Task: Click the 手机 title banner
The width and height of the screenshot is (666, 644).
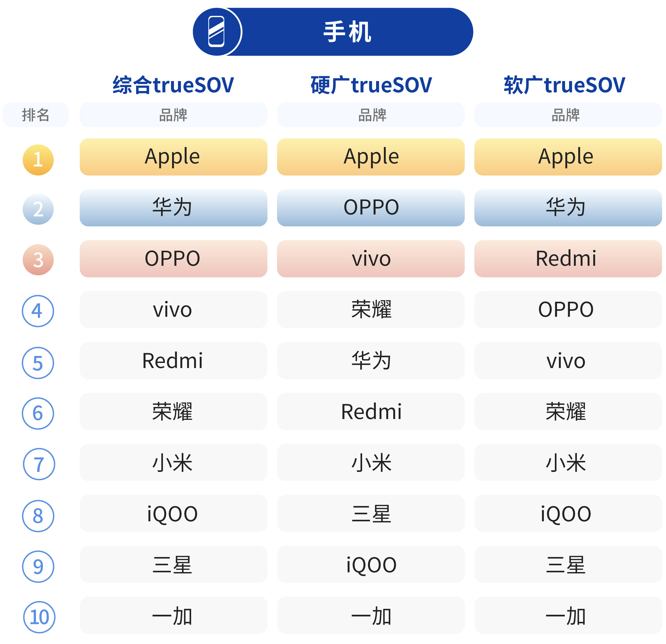Action: point(333,32)
